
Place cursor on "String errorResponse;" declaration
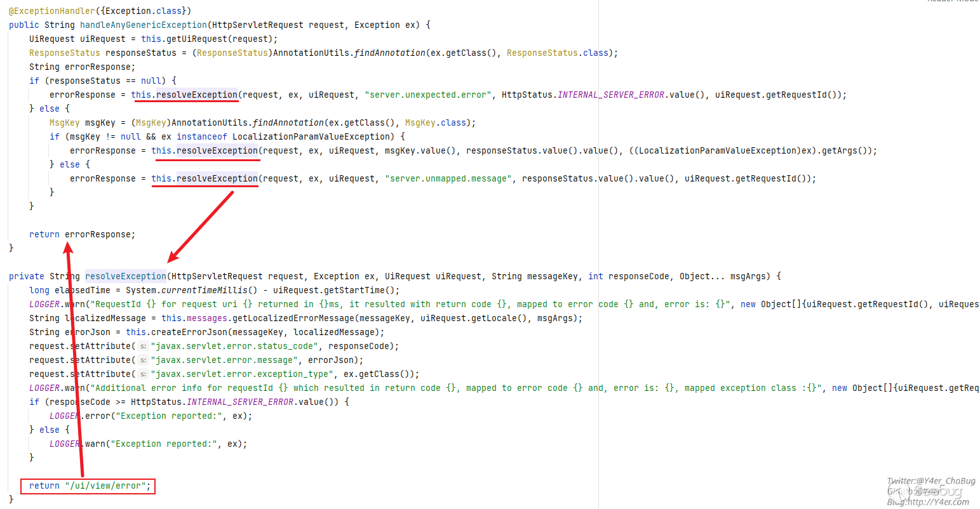pos(83,67)
